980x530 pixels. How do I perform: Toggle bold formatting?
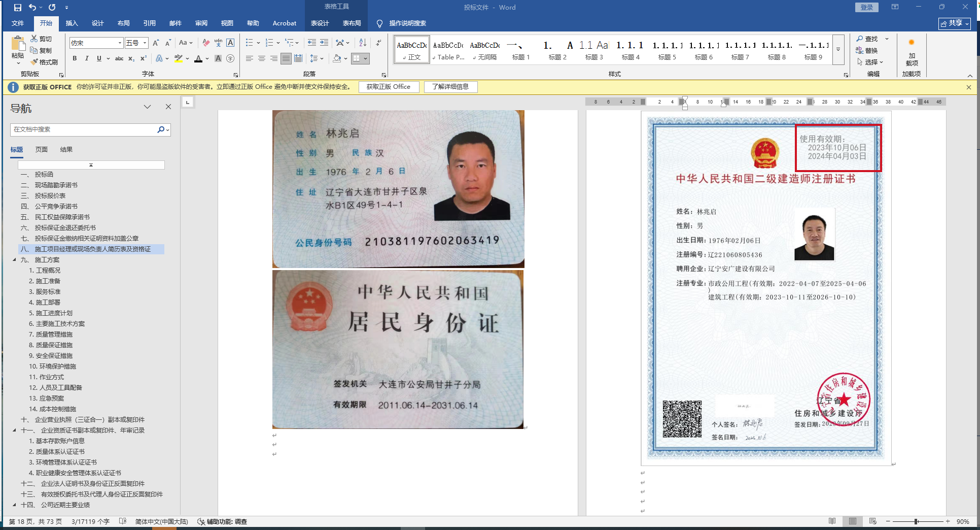point(75,58)
